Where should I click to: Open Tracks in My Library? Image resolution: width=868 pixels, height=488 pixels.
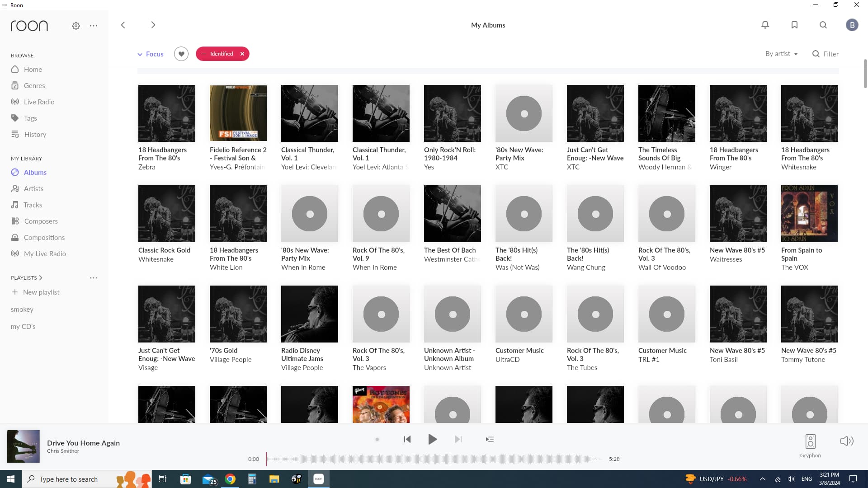(26, 205)
